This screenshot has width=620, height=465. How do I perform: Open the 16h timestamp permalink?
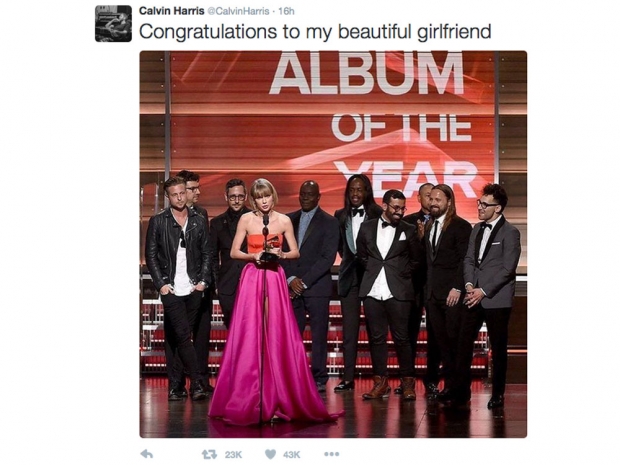click(x=286, y=11)
